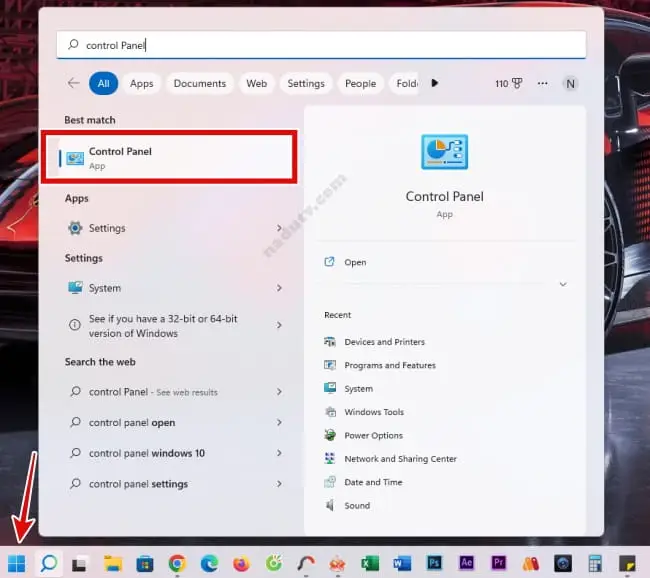Open Excel from the taskbar
The height and width of the screenshot is (578, 650).
[x=370, y=563]
